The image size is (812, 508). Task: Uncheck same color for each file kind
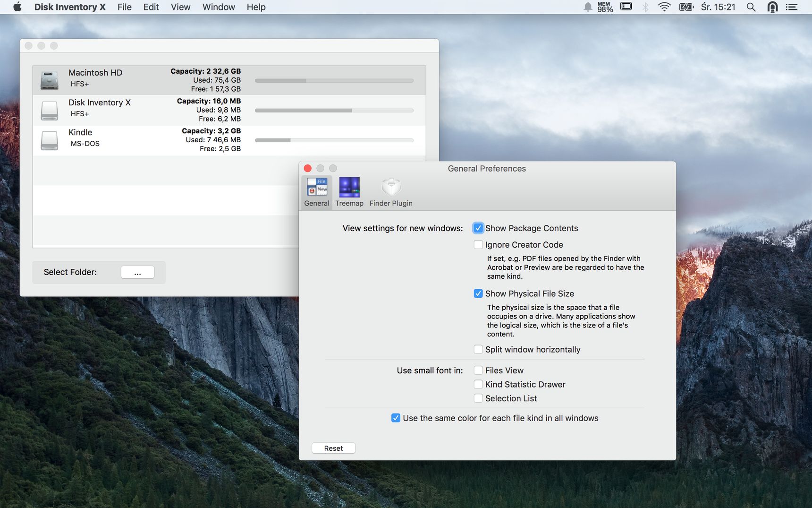[x=396, y=418]
